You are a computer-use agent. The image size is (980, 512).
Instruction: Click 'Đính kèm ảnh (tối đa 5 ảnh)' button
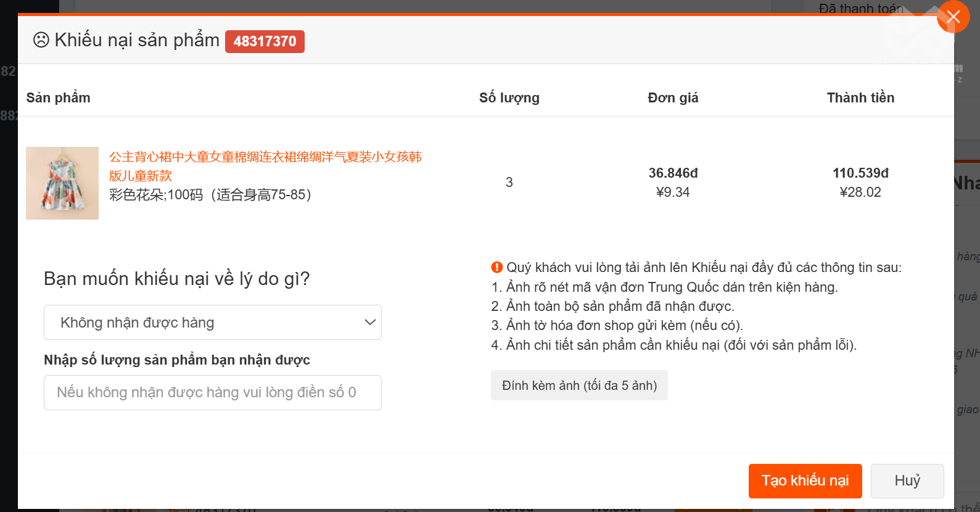pos(579,386)
